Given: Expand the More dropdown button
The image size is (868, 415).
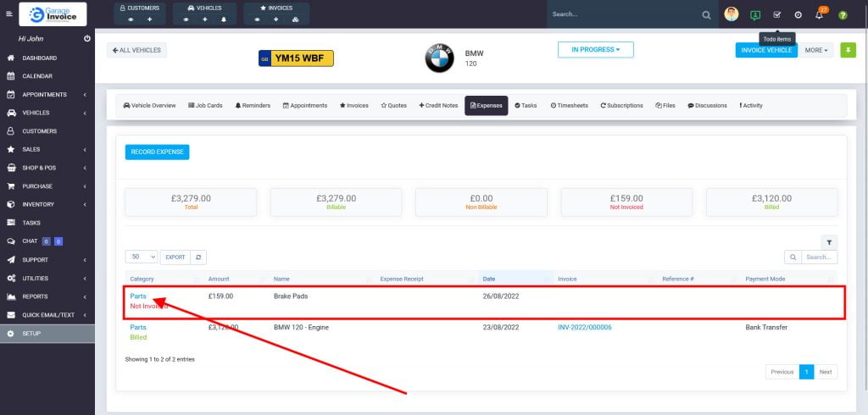Looking at the screenshot, I should [817, 50].
